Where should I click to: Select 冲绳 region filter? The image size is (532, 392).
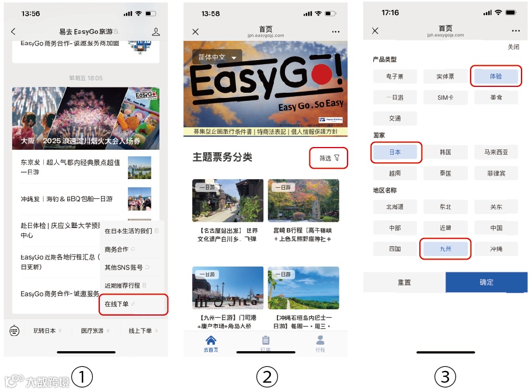[496, 249]
